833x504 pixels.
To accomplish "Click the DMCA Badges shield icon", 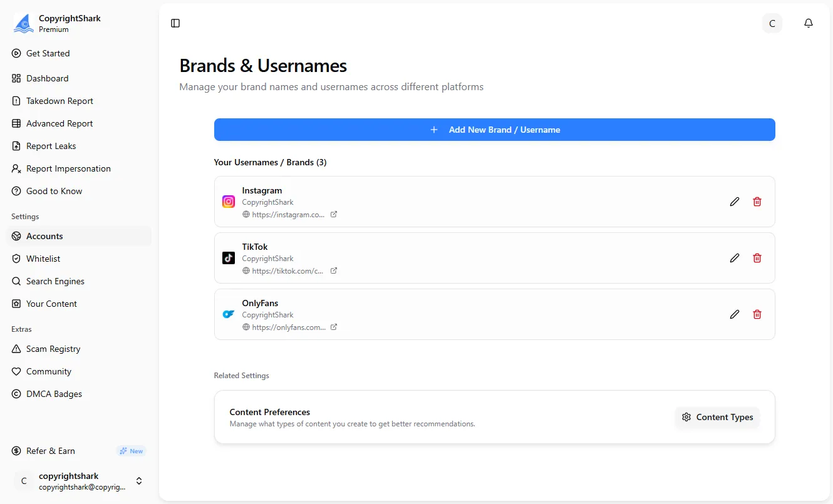I will click(16, 394).
